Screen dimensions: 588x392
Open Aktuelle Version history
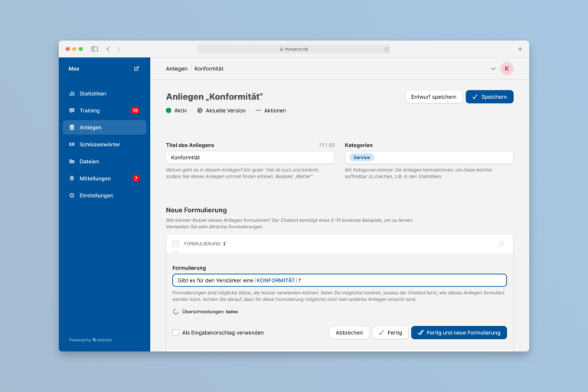pyautogui.click(x=221, y=111)
